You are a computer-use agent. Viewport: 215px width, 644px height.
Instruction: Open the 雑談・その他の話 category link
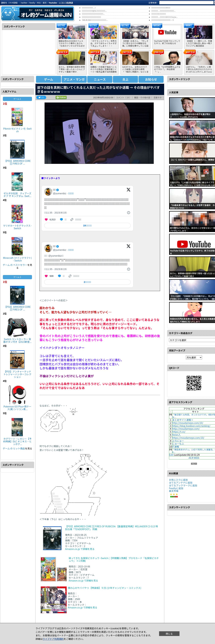142,97
